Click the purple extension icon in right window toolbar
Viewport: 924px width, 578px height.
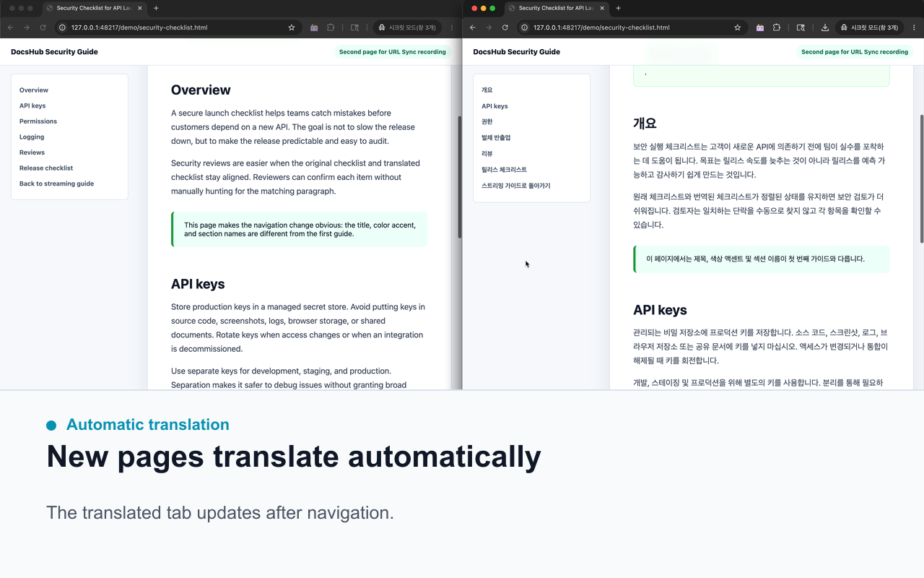click(x=760, y=27)
